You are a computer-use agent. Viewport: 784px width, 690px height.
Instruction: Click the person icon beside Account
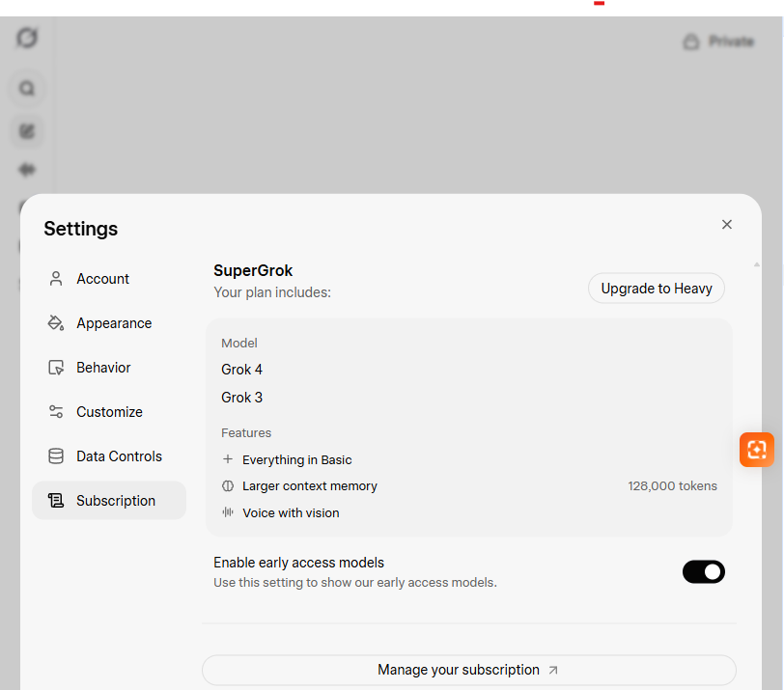tap(56, 279)
